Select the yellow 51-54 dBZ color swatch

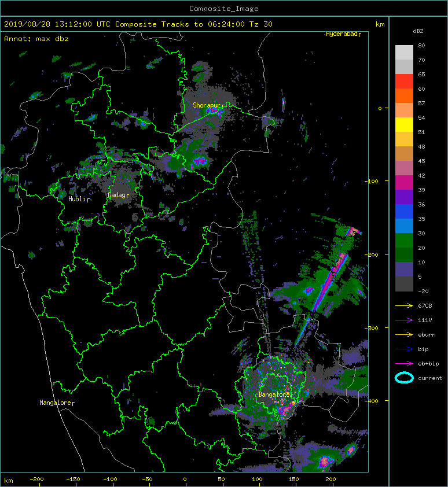[404, 125]
